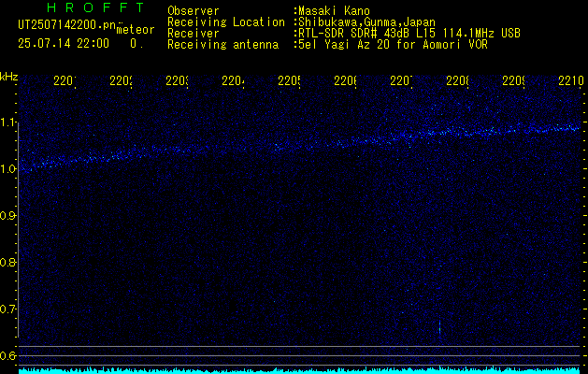Click the 1.0 frequency axis label
This screenshot has height=374, width=588.
[8, 169]
